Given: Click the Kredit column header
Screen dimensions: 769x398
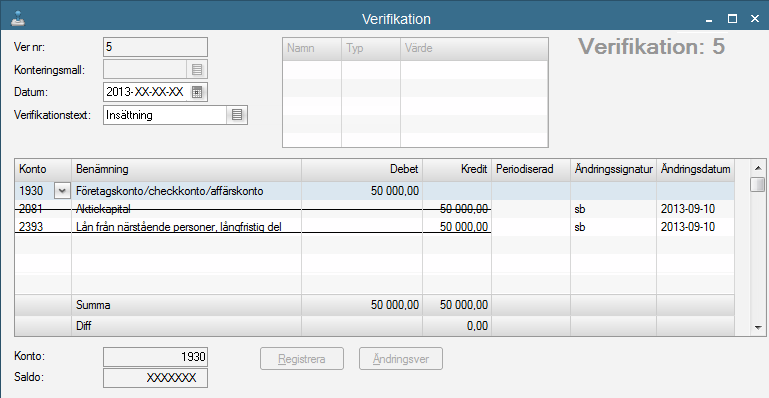Looking at the screenshot, I should click(457, 170).
